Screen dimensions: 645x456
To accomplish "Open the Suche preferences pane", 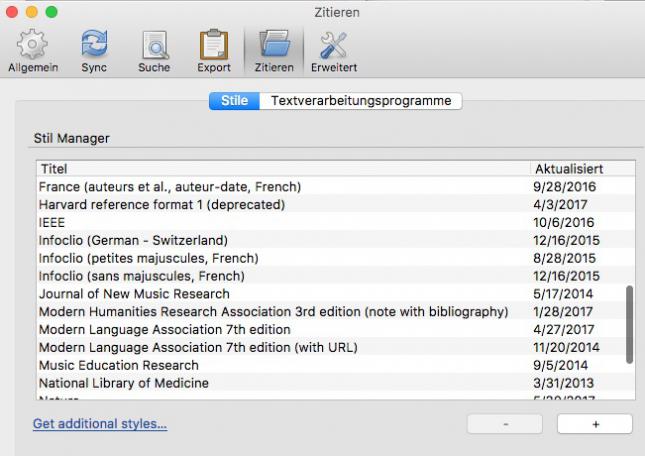I will (154, 50).
